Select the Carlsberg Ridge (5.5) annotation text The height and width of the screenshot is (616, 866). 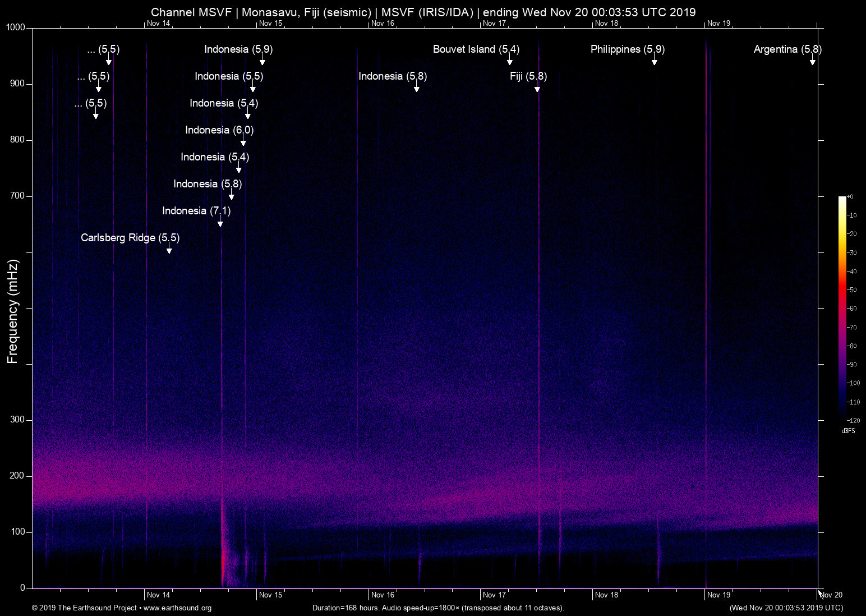(130, 238)
